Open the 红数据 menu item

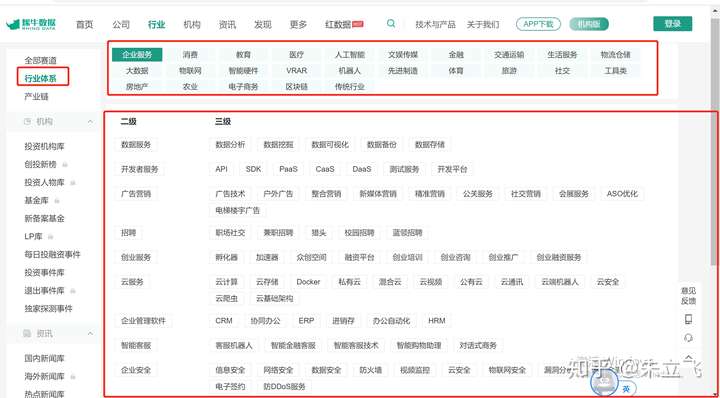click(x=344, y=24)
